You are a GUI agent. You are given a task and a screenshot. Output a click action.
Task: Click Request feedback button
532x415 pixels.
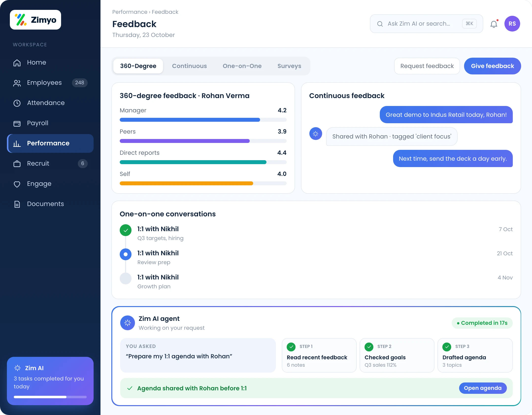point(427,66)
